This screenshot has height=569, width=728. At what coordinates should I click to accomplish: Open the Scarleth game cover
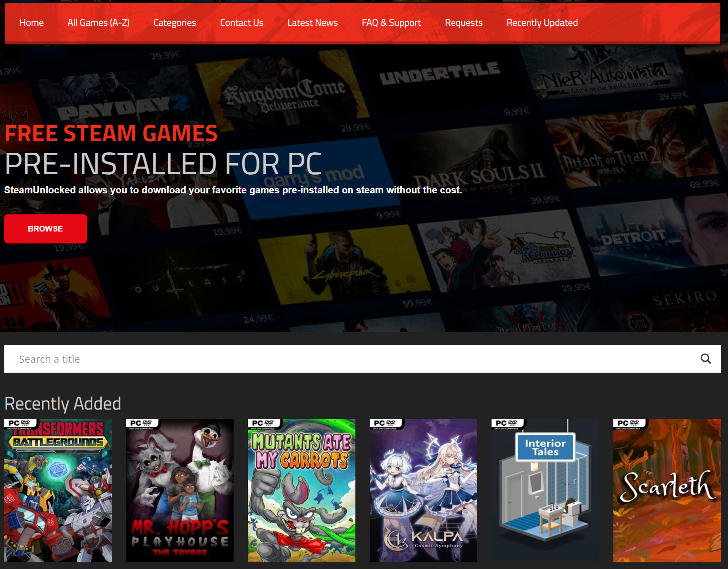667,492
